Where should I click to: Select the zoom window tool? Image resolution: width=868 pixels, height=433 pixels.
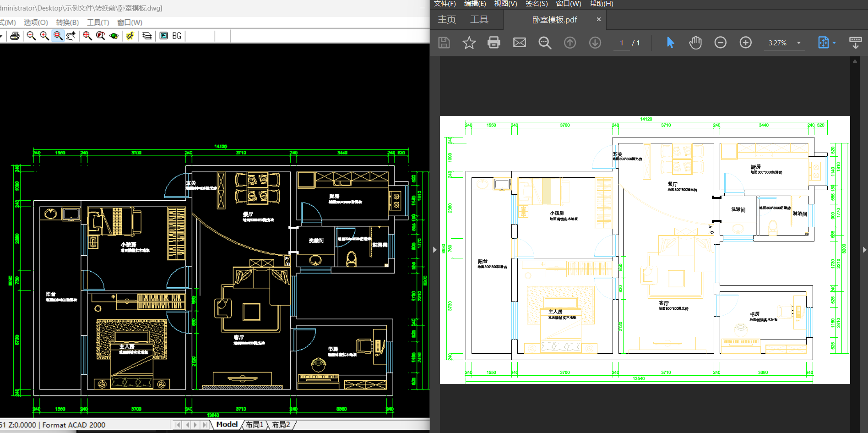pos(58,36)
